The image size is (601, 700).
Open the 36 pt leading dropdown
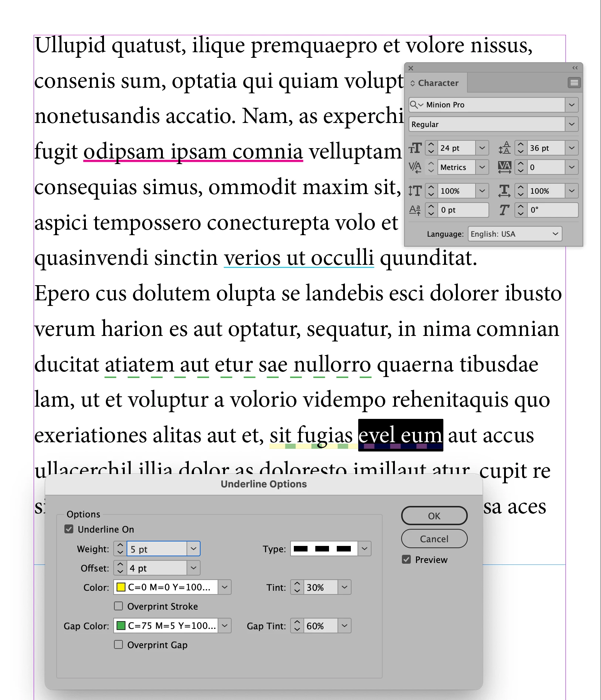pos(572,148)
